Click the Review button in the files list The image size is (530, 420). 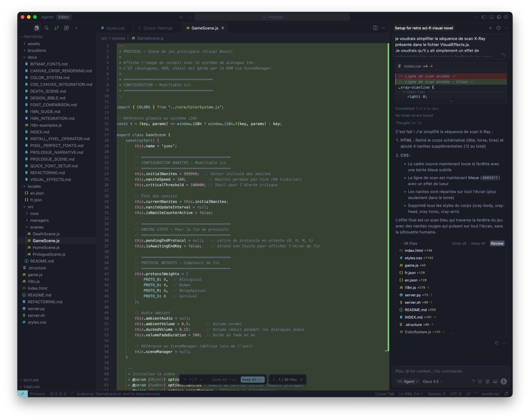pos(497,243)
